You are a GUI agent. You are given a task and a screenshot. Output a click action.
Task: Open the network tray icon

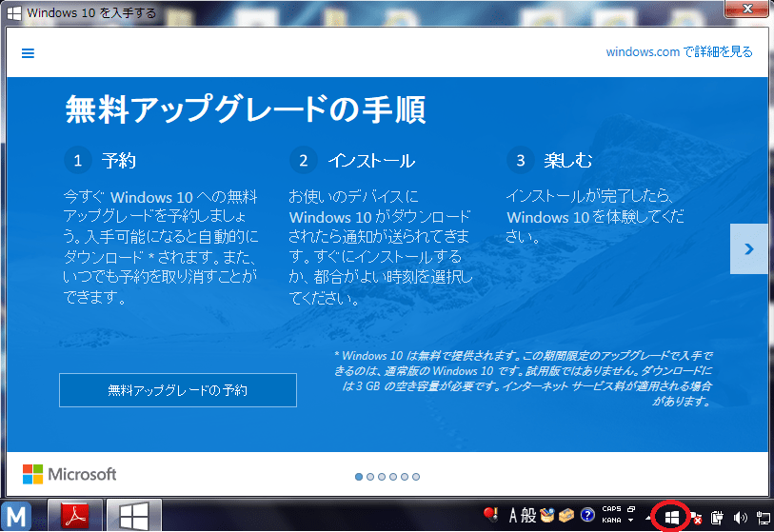coord(764,518)
